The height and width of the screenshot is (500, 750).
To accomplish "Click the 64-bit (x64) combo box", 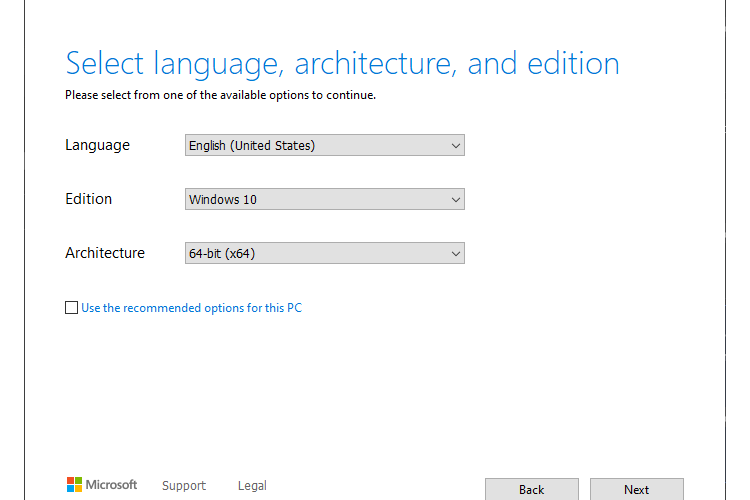I will (325, 253).
